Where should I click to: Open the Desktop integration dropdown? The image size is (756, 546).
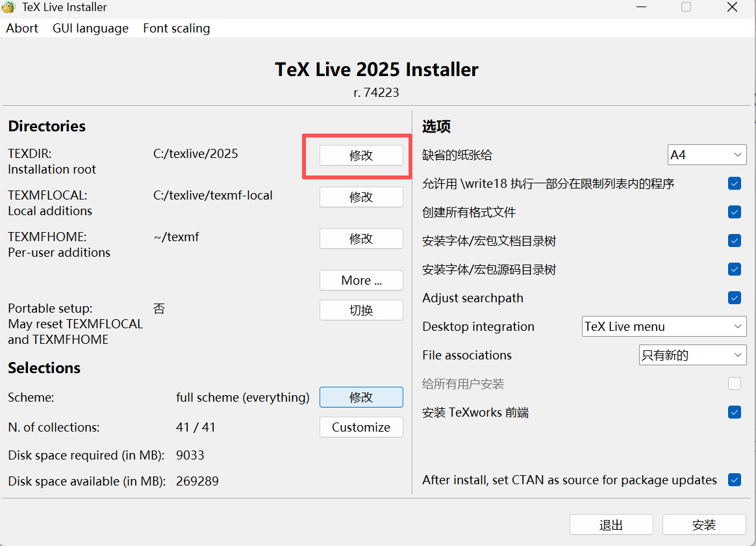[x=663, y=326]
